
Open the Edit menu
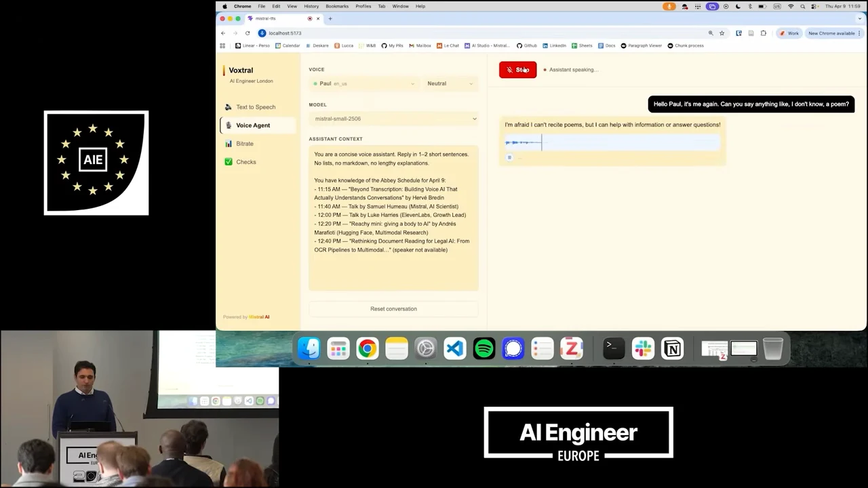click(276, 6)
